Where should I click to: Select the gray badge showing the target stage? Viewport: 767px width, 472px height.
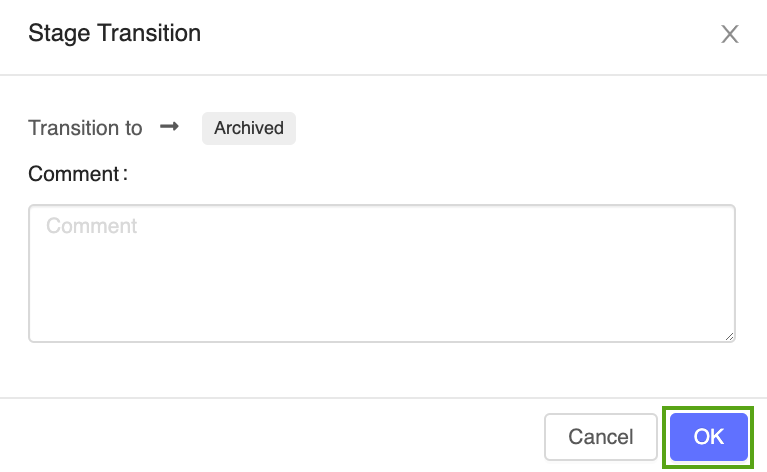tap(249, 128)
